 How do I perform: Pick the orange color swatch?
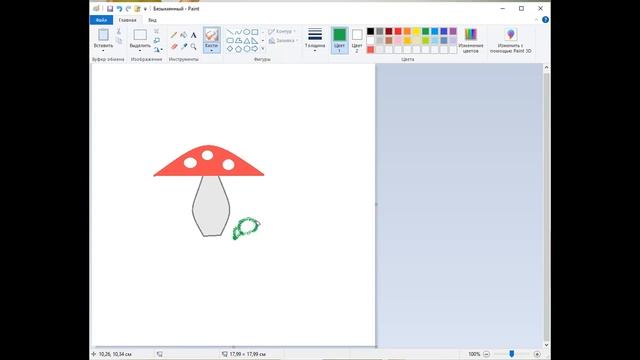coord(407,31)
